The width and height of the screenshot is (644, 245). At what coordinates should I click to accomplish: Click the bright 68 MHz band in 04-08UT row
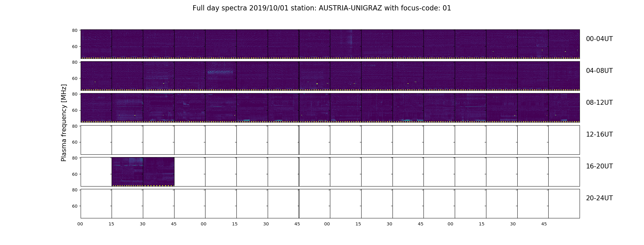coord(220,72)
